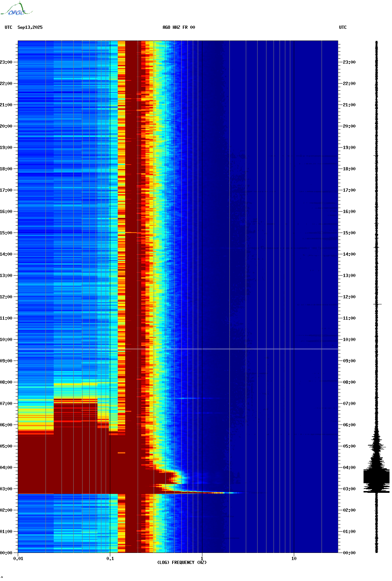
Task: Click 04:00 on the right time axis
Action: point(349,468)
